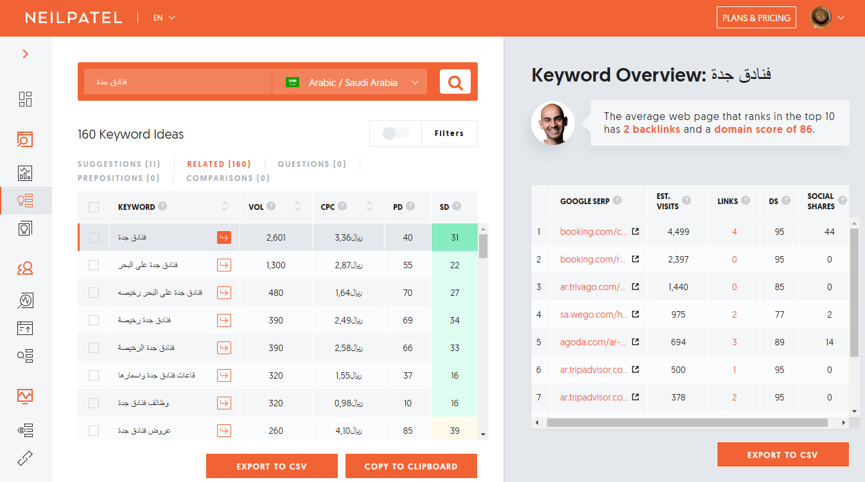Switch to the COMPARISONS (0) tab
This screenshot has height=482, width=865.
click(x=228, y=178)
